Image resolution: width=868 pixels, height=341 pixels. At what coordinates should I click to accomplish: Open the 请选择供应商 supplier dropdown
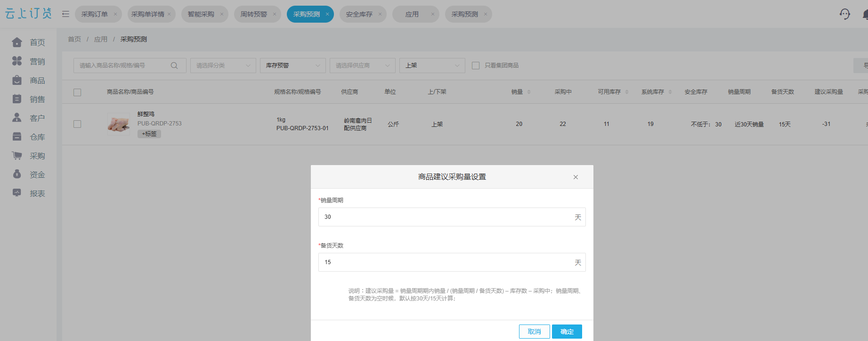pos(363,66)
